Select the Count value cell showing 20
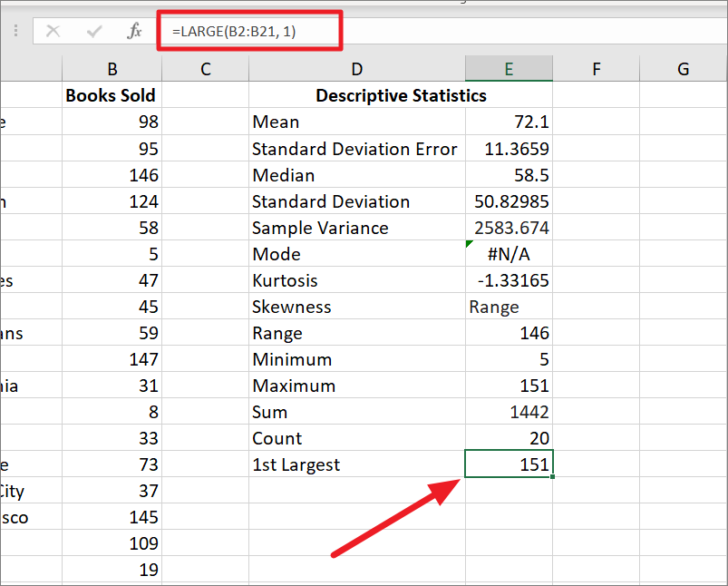728x586 pixels. [x=508, y=438]
